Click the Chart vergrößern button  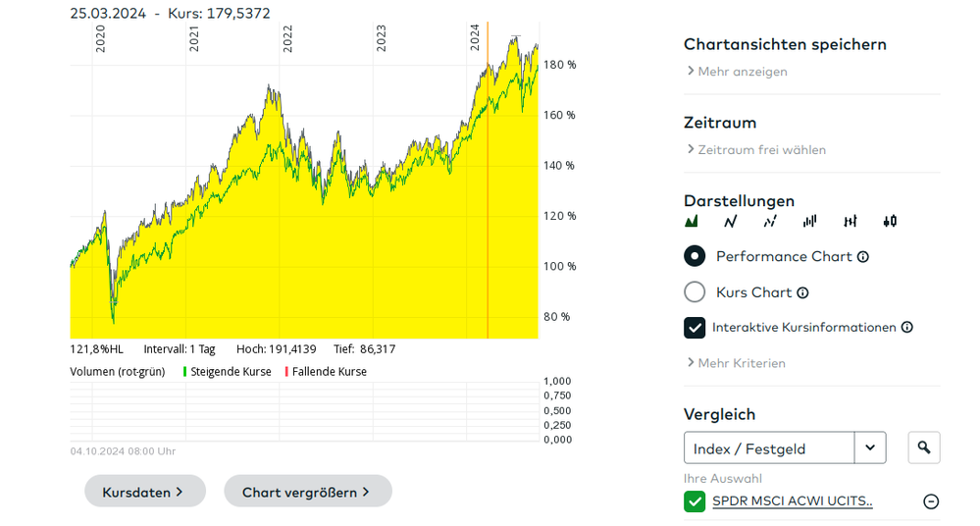pyautogui.click(x=307, y=492)
